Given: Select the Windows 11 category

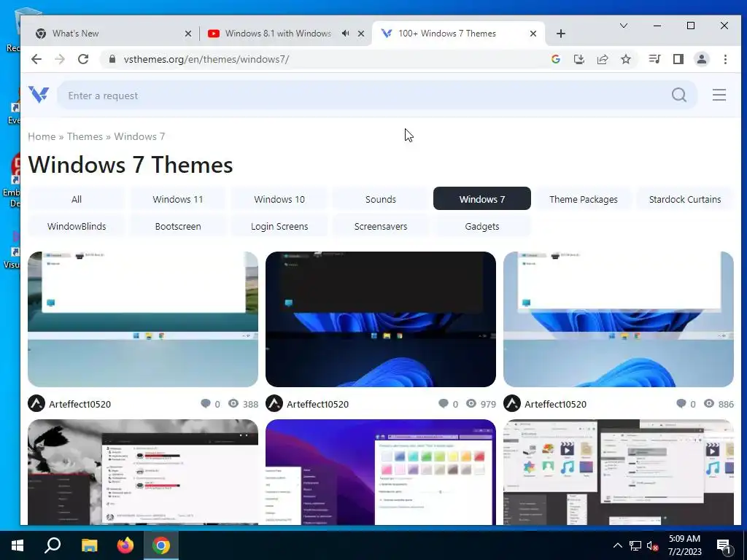Looking at the screenshot, I should point(178,199).
